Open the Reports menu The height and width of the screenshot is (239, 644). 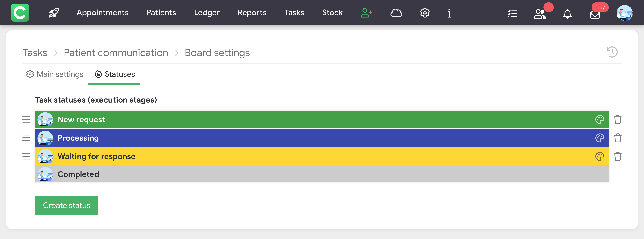(252, 13)
